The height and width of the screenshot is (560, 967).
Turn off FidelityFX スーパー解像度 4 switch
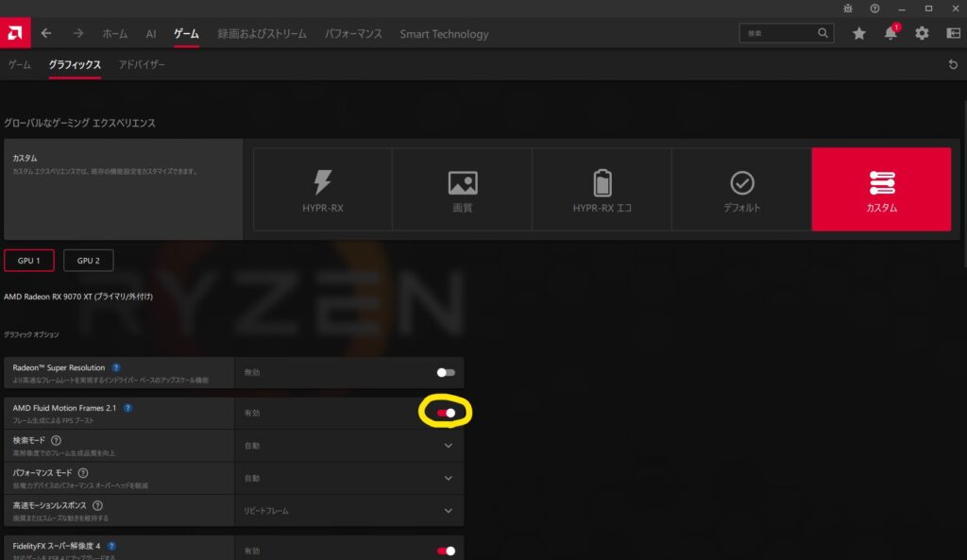(446, 551)
